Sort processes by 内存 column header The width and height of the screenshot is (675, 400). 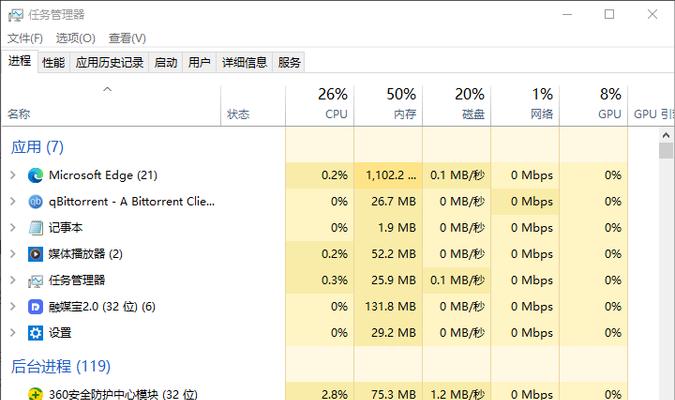[x=388, y=105]
